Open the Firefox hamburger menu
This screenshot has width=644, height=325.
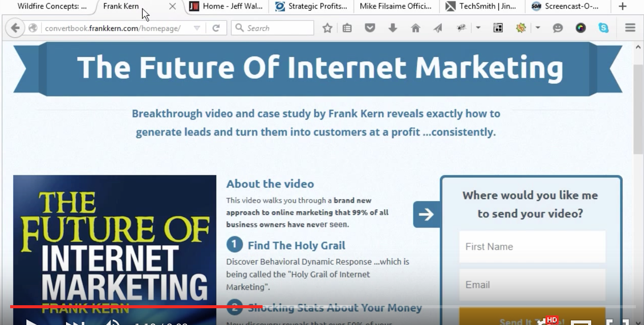coord(630,28)
